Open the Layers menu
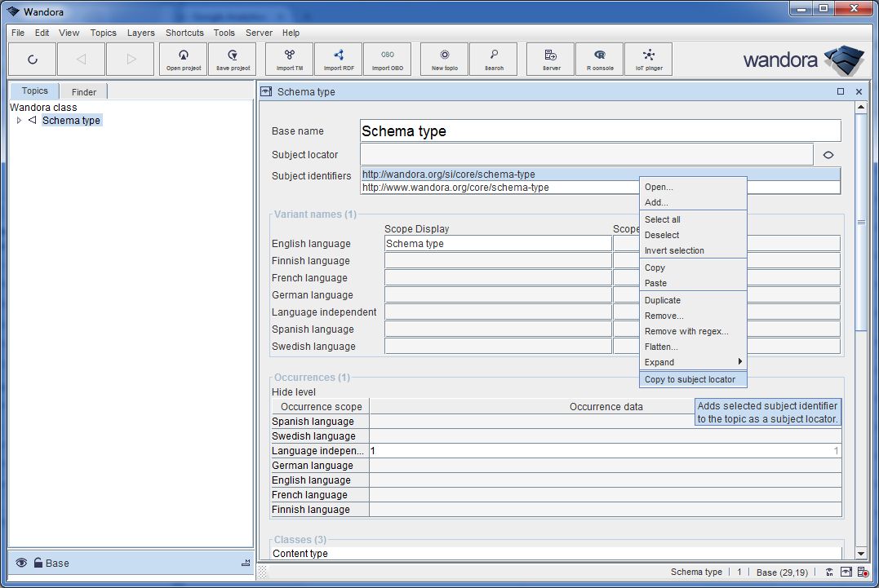 click(140, 33)
